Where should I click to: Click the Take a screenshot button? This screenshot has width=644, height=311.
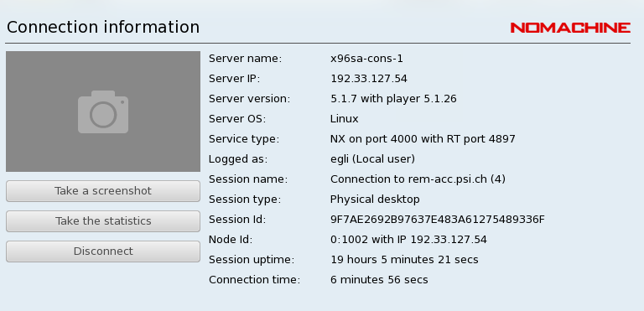pos(103,191)
